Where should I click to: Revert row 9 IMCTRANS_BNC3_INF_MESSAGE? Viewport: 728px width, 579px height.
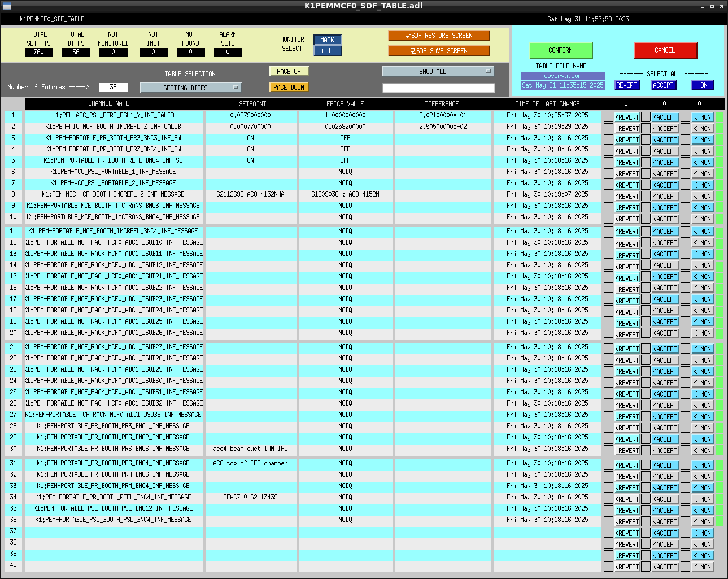click(x=627, y=208)
